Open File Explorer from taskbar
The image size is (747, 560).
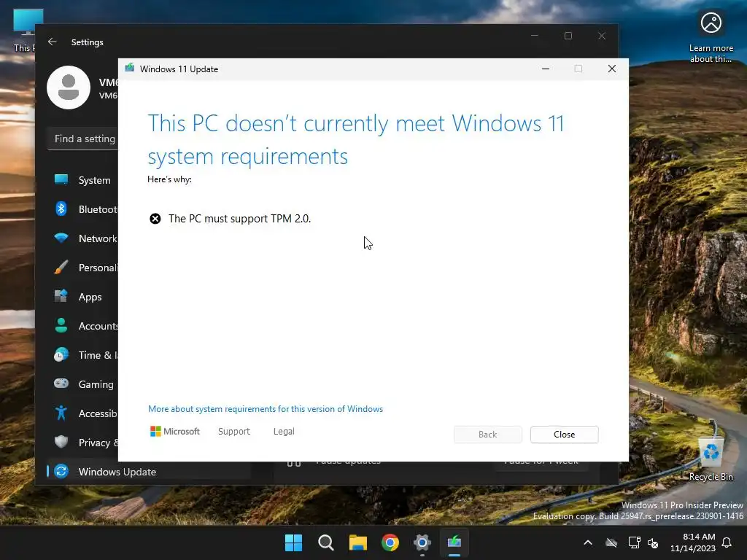coord(357,542)
